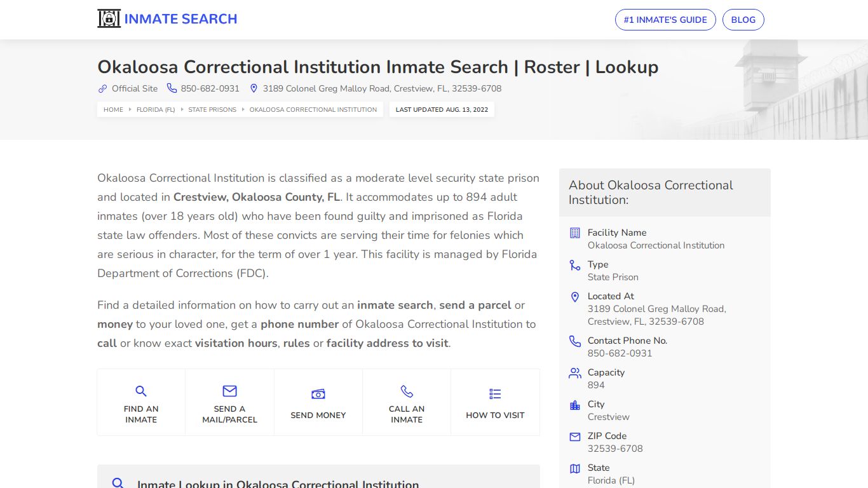Click the phone icon next to Contact Phone No.

click(x=575, y=341)
